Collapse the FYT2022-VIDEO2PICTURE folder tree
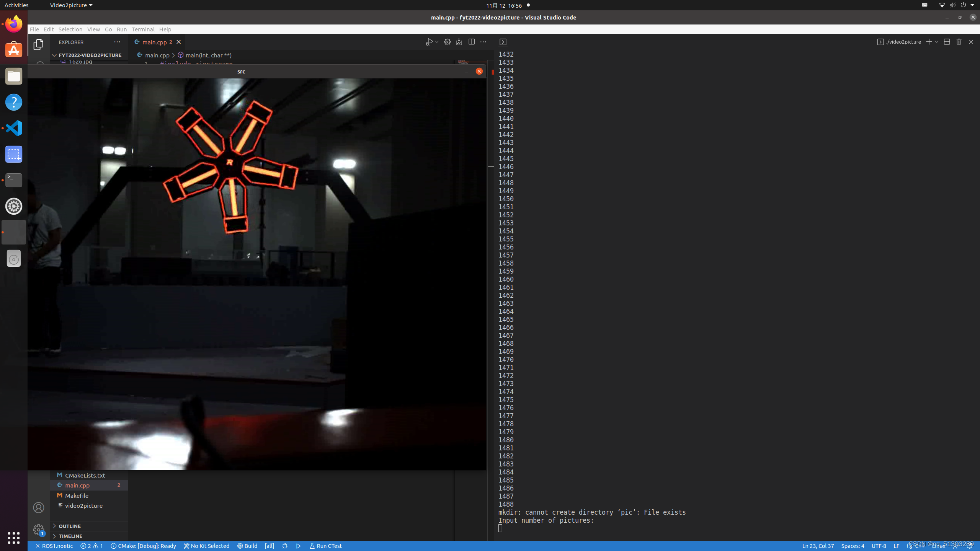 point(90,55)
